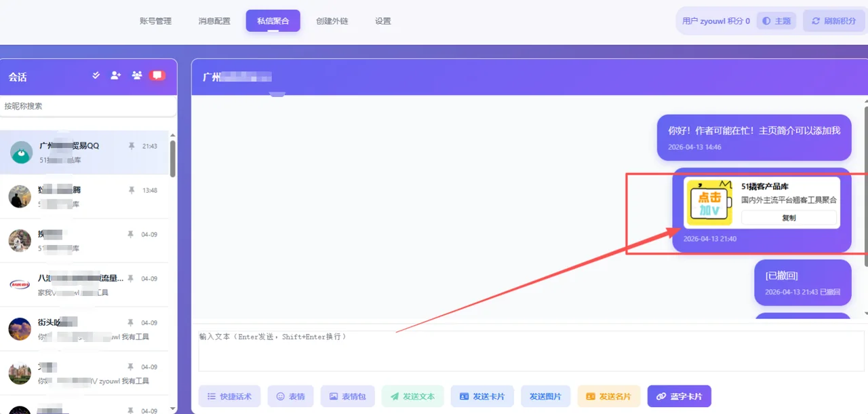Open the conversation starting with 八
Screen dimensions: 868x414
(84, 284)
